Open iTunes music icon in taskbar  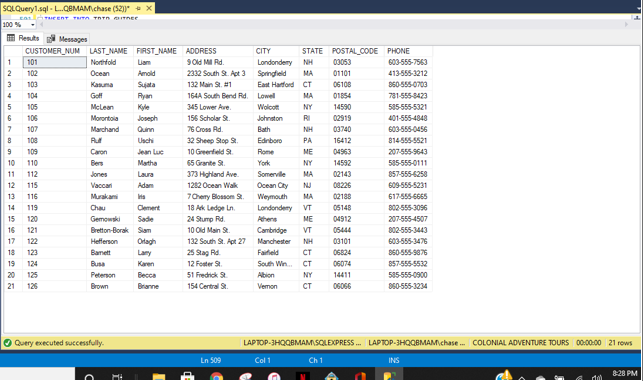click(x=274, y=376)
